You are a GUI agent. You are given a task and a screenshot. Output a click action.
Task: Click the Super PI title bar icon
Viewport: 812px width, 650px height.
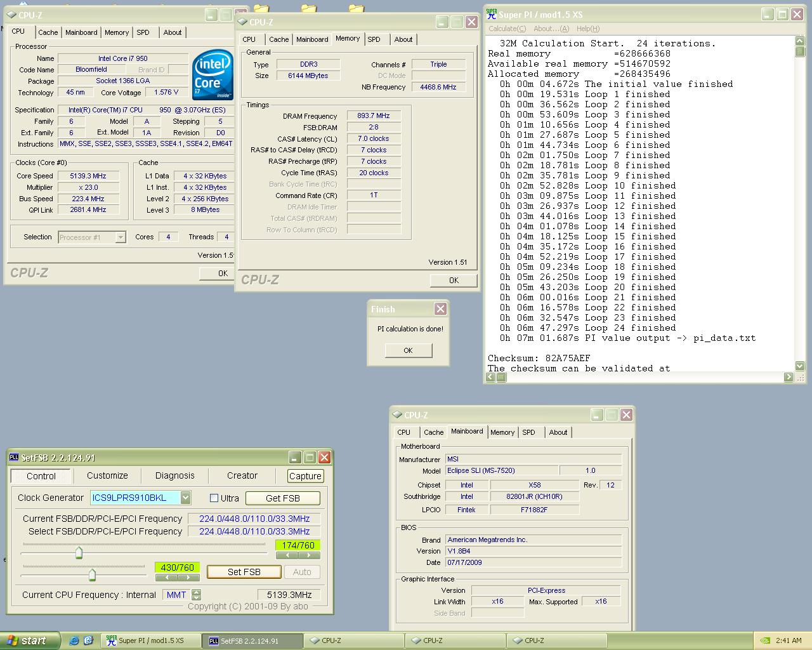coord(492,14)
